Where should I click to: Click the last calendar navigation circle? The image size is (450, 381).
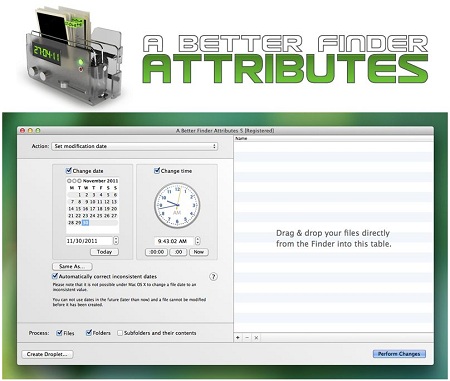(79, 181)
